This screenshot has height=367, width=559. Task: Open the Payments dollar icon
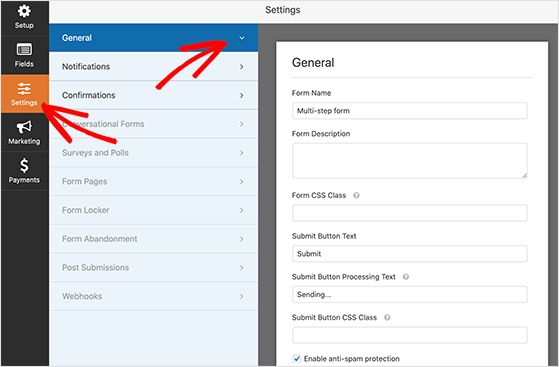pyautogui.click(x=24, y=165)
